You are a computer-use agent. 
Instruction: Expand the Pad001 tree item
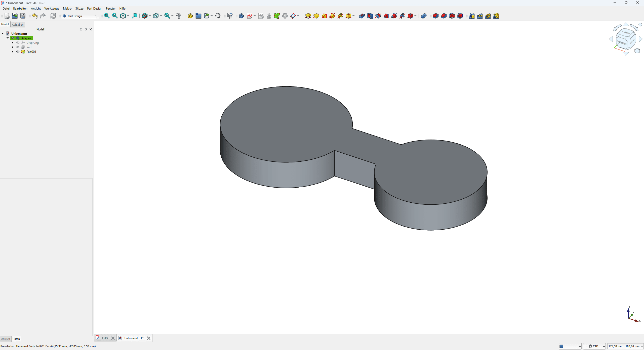point(13,52)
